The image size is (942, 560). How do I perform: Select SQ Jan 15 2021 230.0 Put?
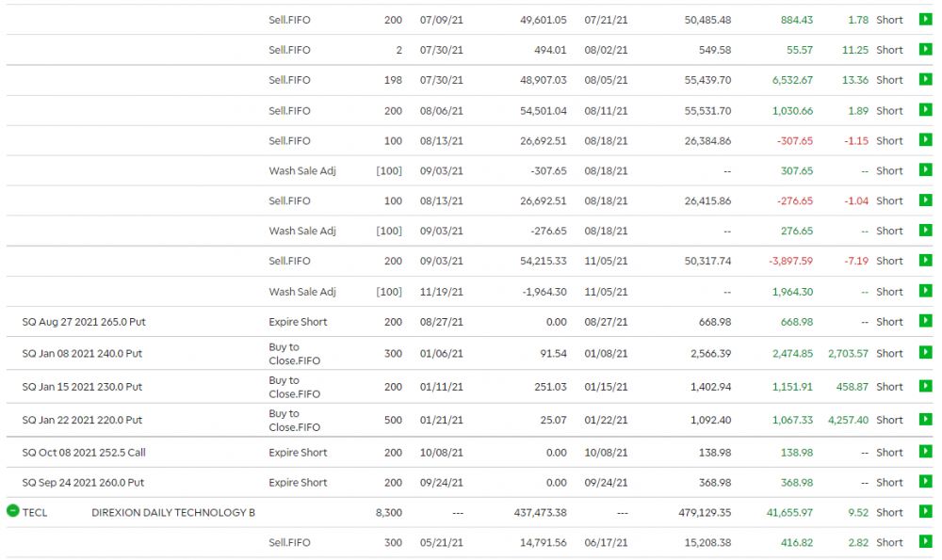point(82,387)
